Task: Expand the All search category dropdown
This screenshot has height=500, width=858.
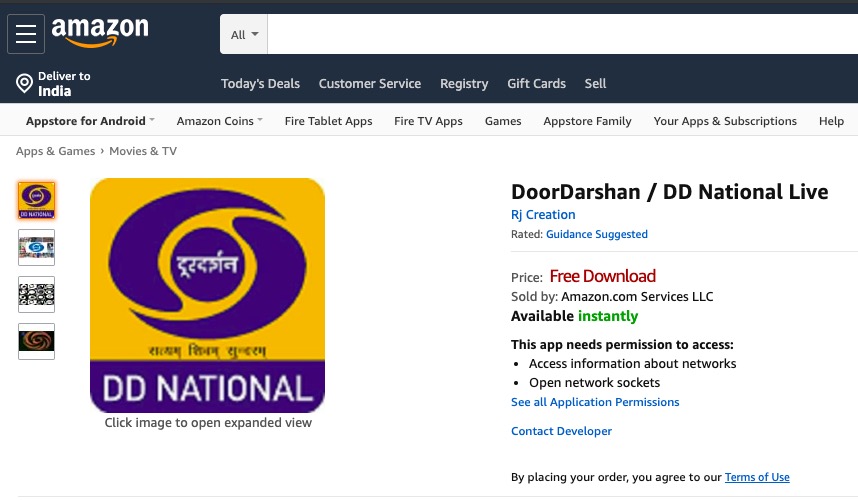Action: (x=244, y=34)
